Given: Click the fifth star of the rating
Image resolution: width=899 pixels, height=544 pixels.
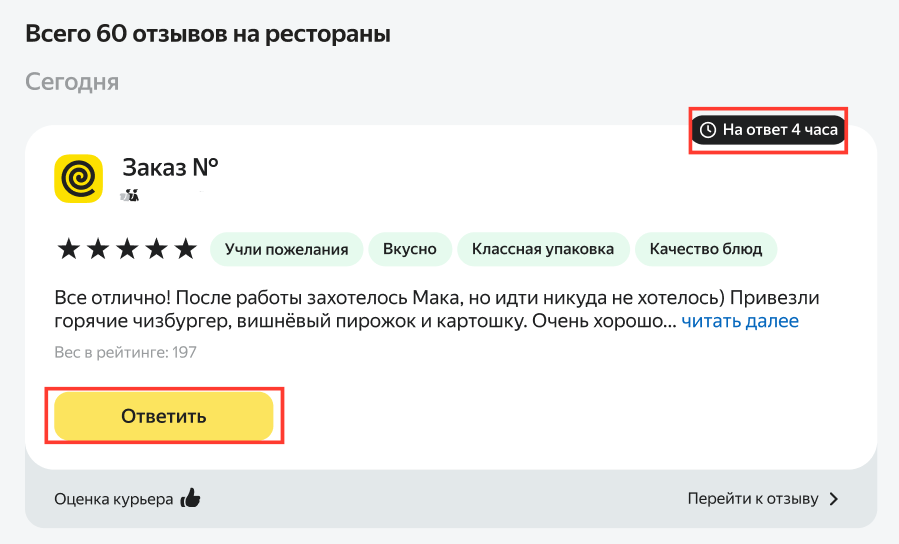Looking at the screenshot, I should pyautogui.click(x=186, y=249).
